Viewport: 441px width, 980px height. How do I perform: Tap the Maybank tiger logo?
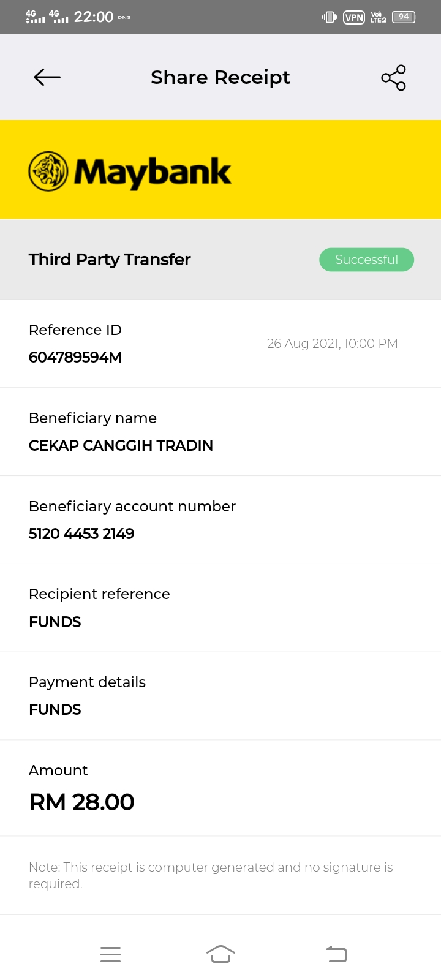[48, 171]
